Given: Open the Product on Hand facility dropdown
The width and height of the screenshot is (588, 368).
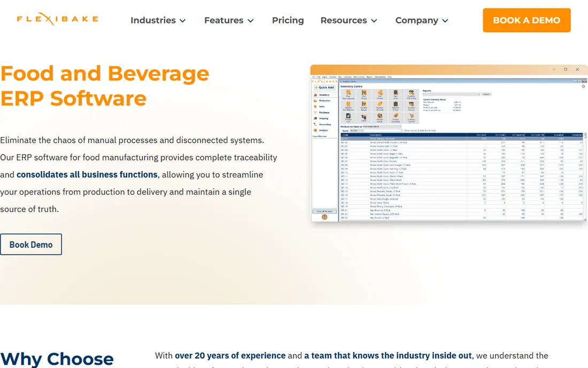Looking at the screenshot, I should [x=382, y=127].
